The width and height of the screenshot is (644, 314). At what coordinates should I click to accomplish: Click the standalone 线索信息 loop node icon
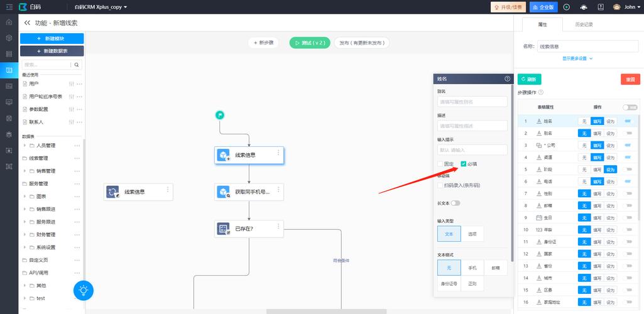click(x=112, y=192)
